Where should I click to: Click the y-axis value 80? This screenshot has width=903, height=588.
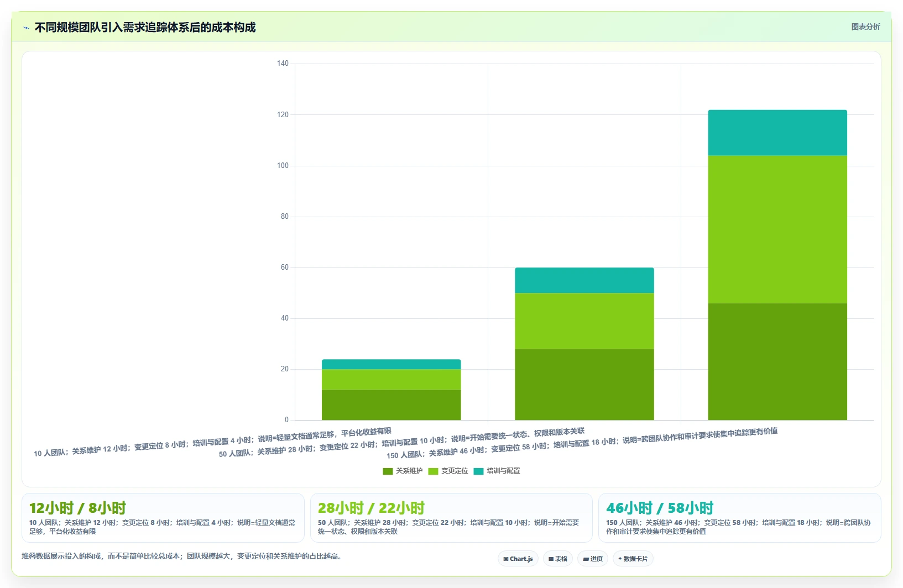284,216
